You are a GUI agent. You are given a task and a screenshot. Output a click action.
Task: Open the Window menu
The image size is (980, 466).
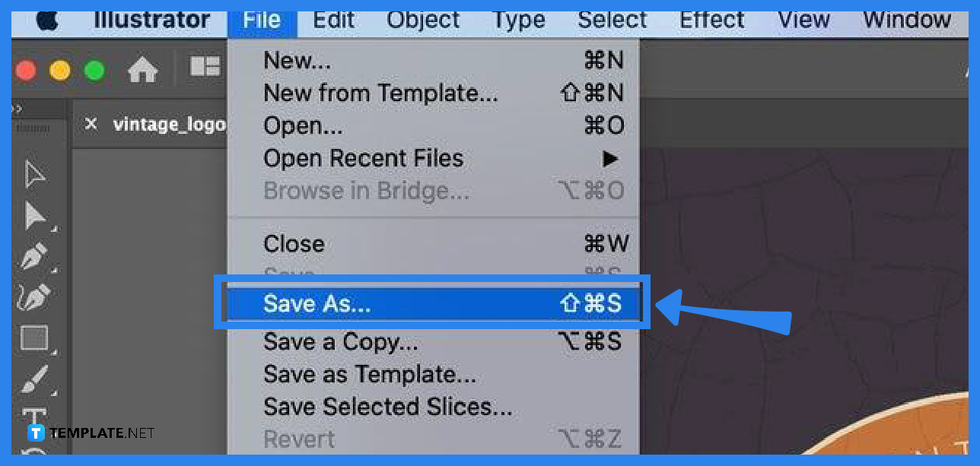[906, 20]
